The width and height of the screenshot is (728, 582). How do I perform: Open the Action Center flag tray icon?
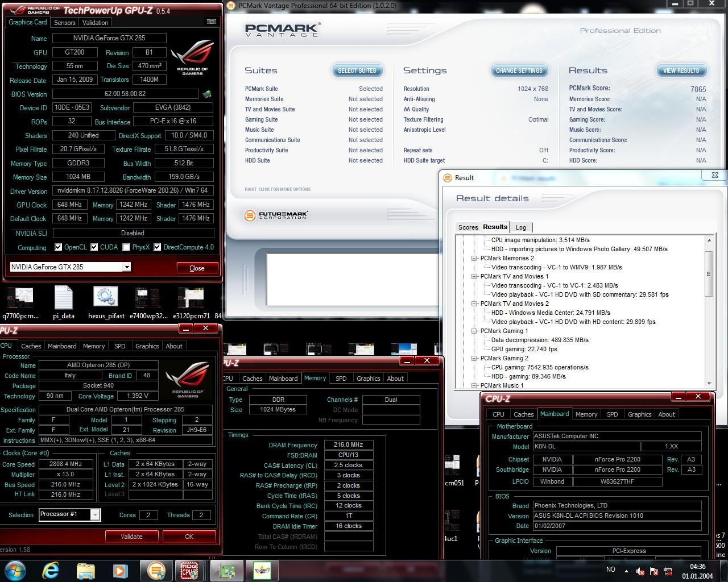click(655, 571)
